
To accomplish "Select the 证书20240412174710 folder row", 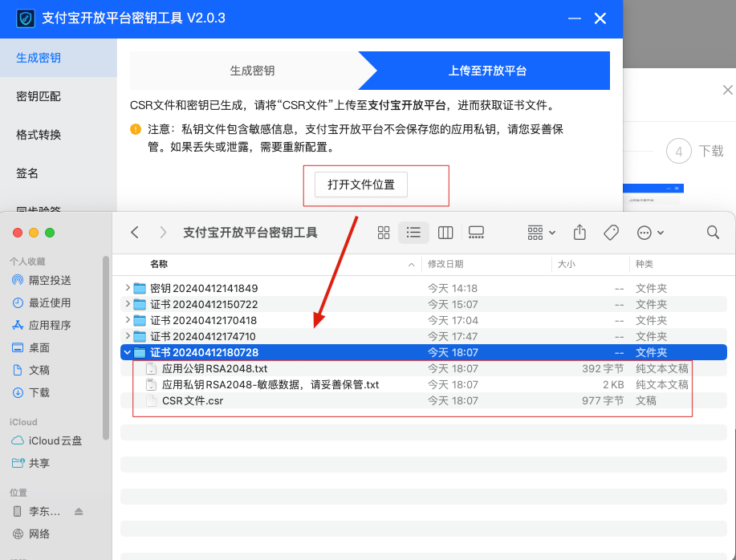I will point(424,336).
